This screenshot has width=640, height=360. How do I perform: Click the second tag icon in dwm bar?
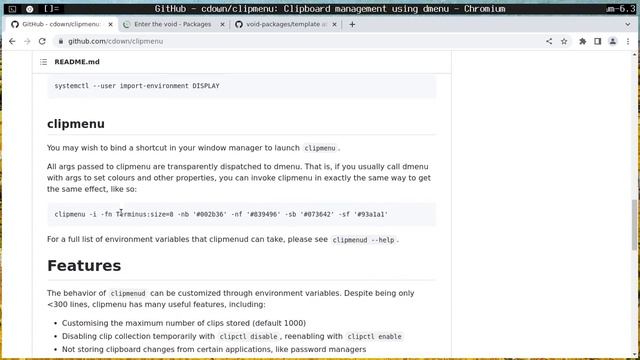29,9
